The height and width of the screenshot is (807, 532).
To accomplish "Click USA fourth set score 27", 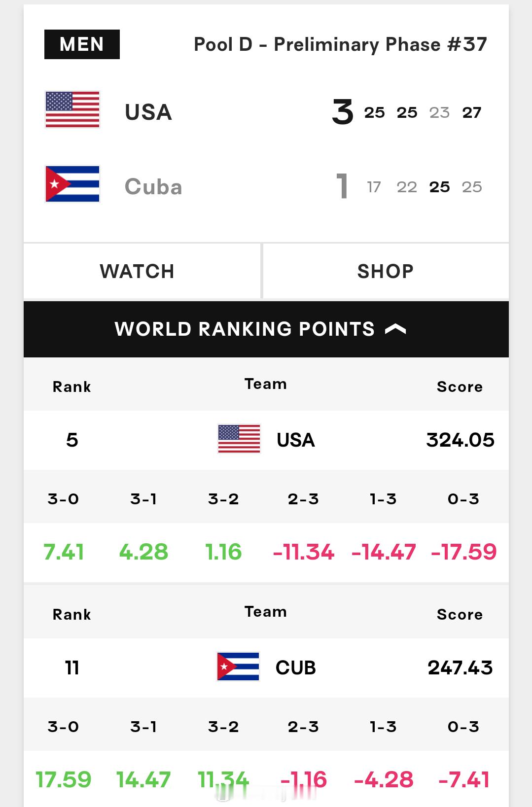I will pos(472,112).
